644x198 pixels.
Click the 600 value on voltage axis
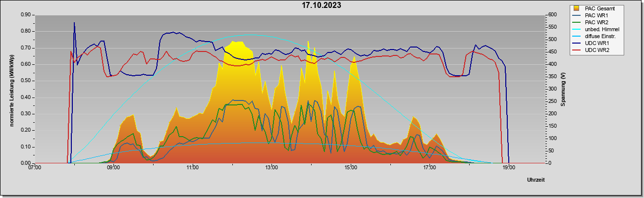coord(552,15)
